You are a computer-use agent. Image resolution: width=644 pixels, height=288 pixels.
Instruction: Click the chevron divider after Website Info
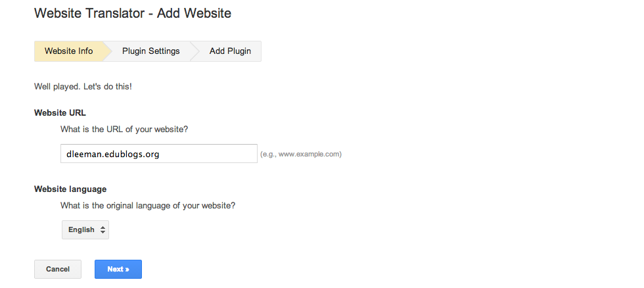point(106,51)
